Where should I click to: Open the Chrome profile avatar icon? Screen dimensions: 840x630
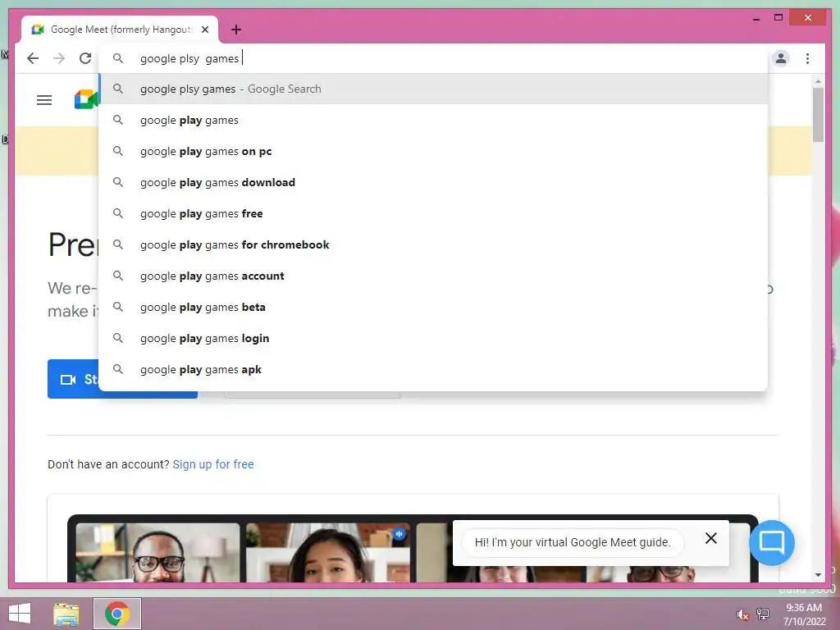coord(781,58)
